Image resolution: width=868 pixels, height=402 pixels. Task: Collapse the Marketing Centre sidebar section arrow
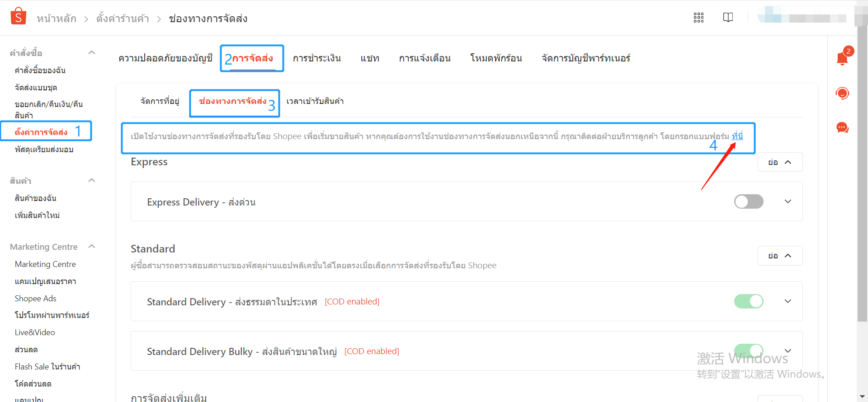click(92, 247)
